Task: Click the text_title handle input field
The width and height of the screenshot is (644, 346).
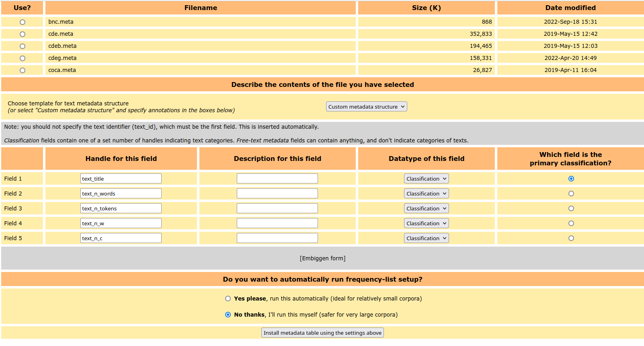Action: [x=121, y=179]
